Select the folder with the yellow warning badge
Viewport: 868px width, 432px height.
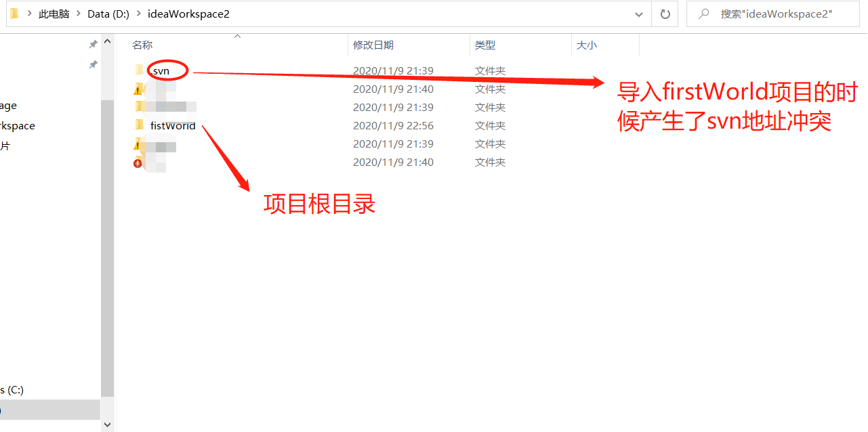coord(156,89)
